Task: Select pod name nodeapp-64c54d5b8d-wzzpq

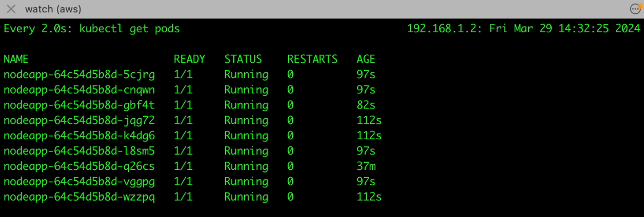Action: click(x=79, y=198)
